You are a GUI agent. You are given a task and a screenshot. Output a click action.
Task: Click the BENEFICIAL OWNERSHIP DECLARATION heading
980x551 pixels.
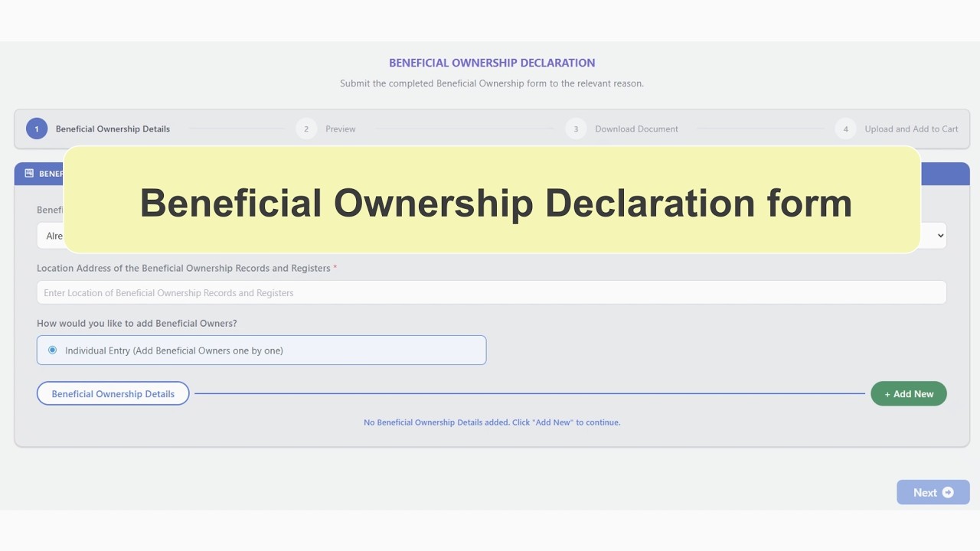point(492,63)
